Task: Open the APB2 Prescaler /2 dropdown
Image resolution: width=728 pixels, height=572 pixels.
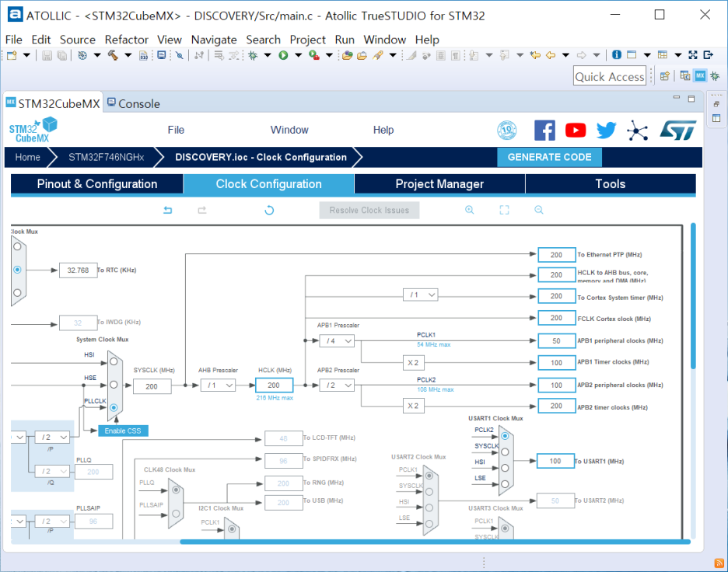Action: (x=337, y=385)
